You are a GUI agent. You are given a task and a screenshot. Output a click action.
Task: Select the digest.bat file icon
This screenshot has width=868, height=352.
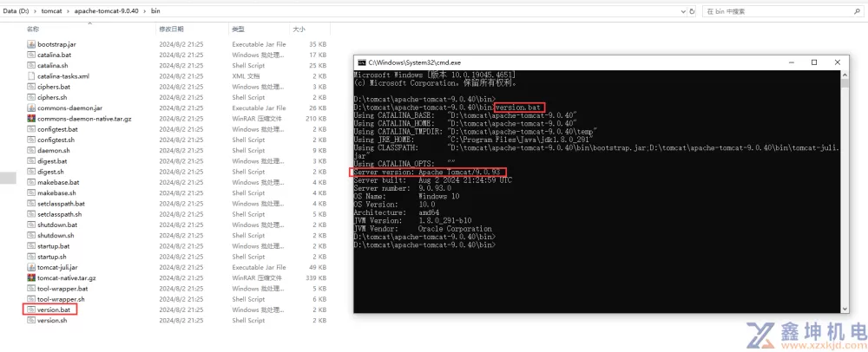click(x=31, y=160)
